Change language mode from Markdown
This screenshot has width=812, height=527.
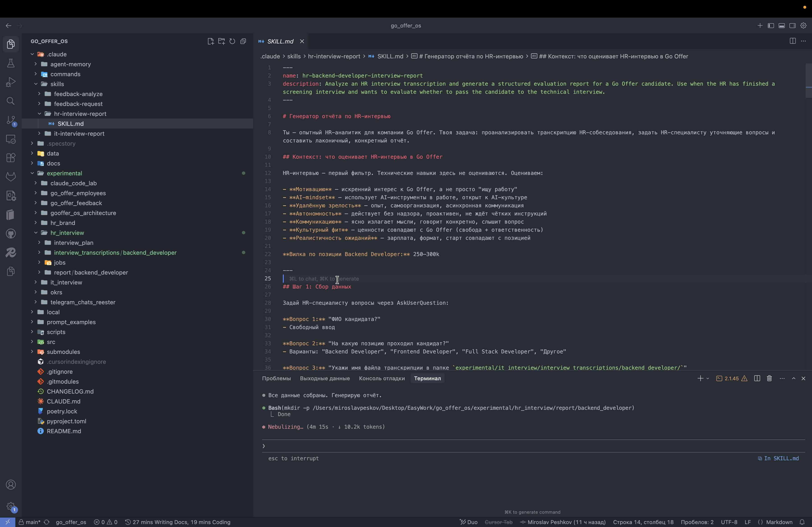[779, 522]
